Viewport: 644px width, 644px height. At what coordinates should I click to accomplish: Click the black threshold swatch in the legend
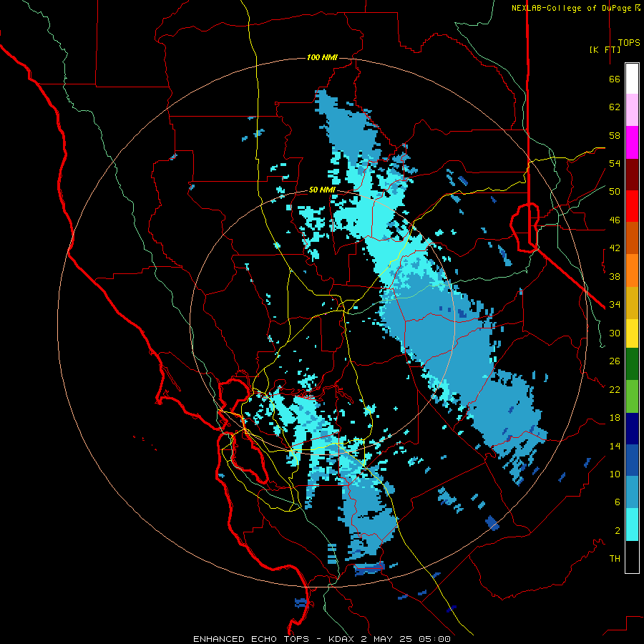(x=632, y=557)
